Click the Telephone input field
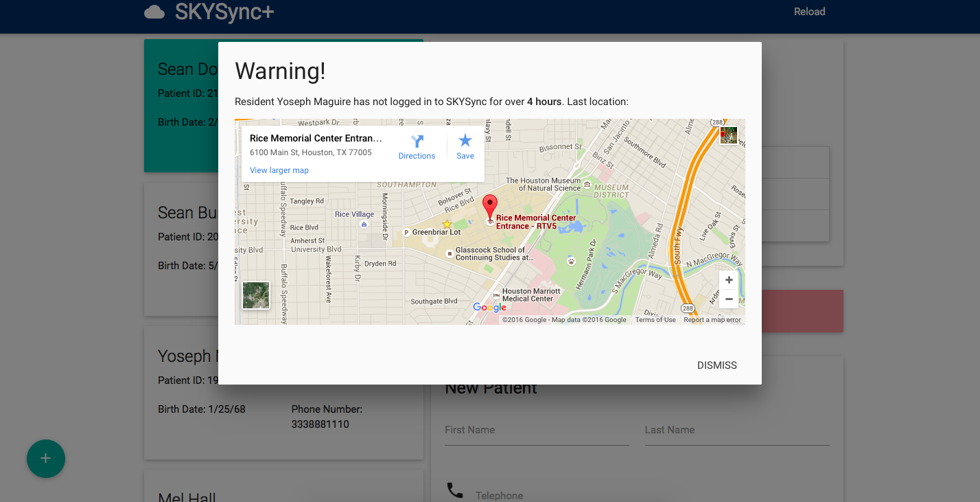Viewport: 980px width, 502px height. pos(652,495)
